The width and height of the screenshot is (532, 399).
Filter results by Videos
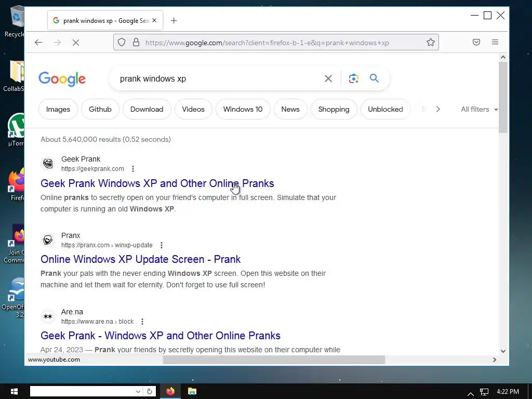click(193, 109)
